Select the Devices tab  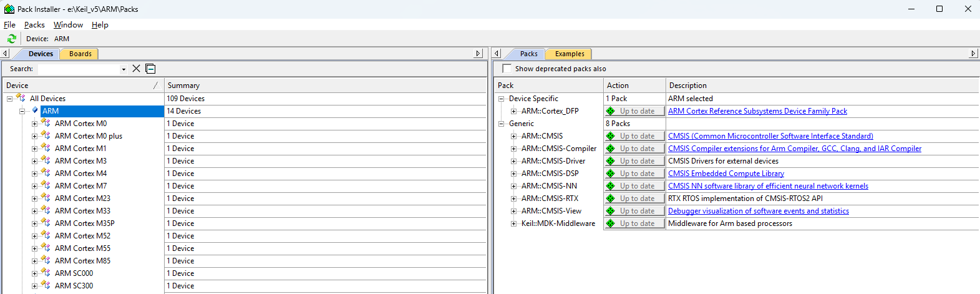point(41,54)
